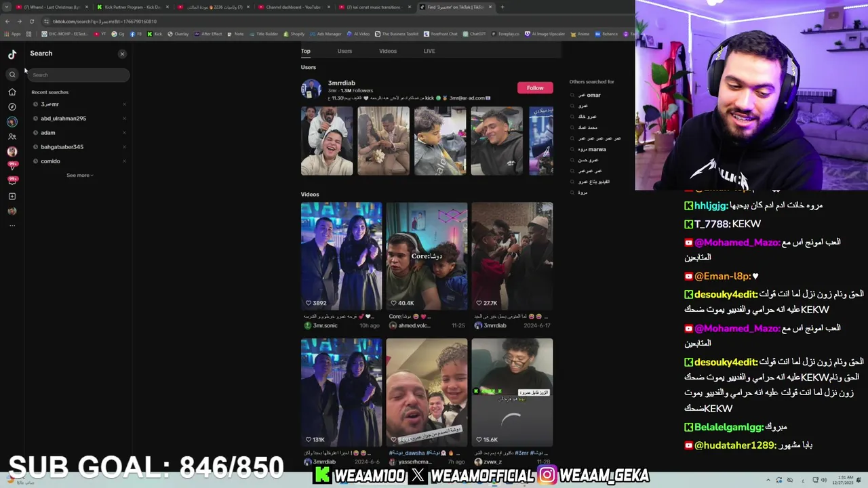This screenshot has height=488, width=868.
Task: Open the TikTok logo home link
Action: pyautogui.click(x=12, y=54)
